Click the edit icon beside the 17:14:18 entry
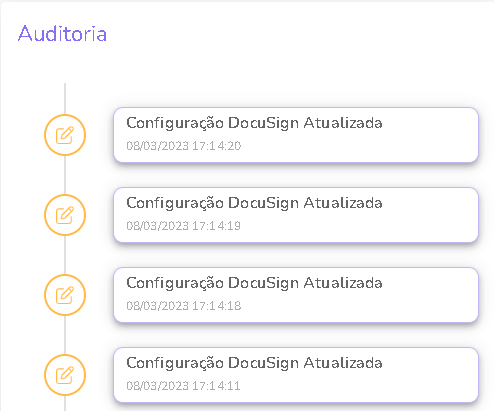 click(65, 295)
